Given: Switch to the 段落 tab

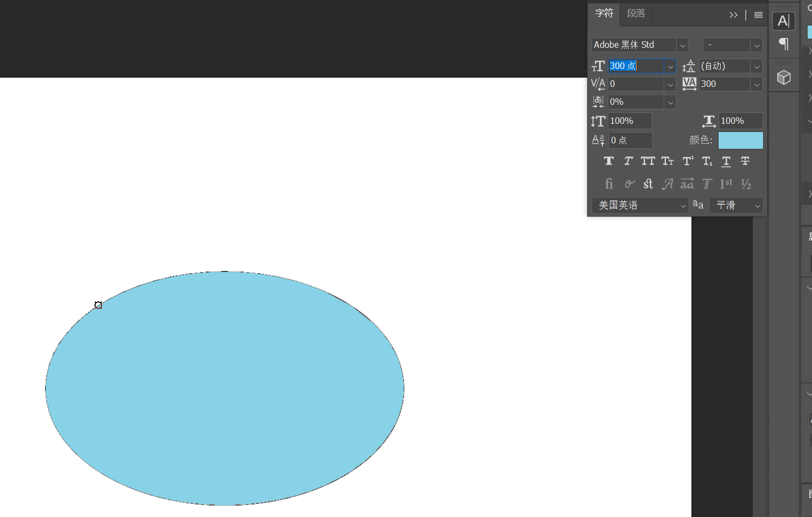Looking at the screenshot, I should [636, 14].
